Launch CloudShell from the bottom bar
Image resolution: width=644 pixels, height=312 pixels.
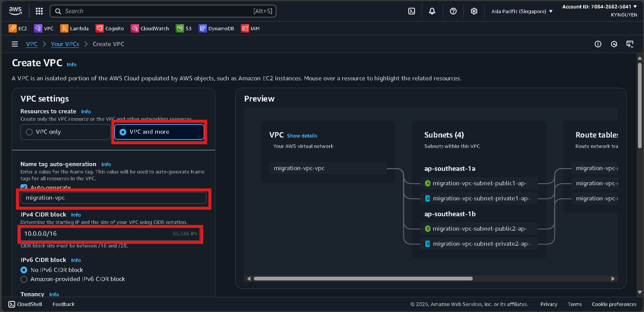[25, 304]
